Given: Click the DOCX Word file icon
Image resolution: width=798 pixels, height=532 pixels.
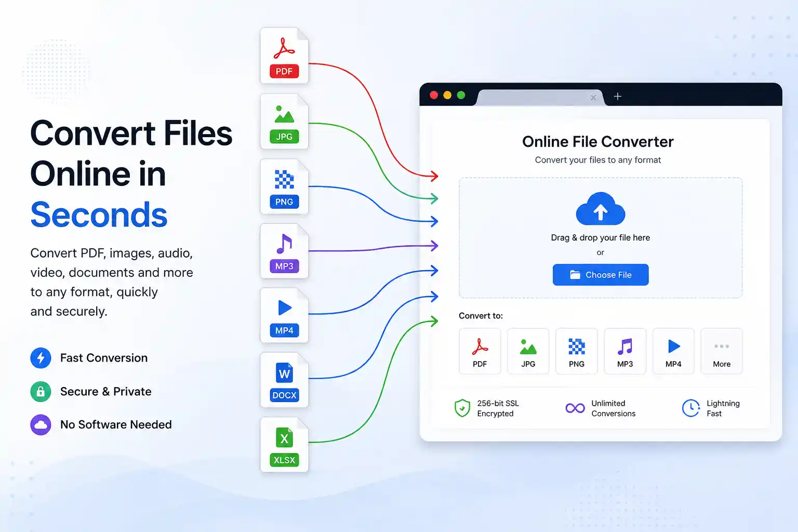Looking at the screenshot, I should [x=284, y=380].
